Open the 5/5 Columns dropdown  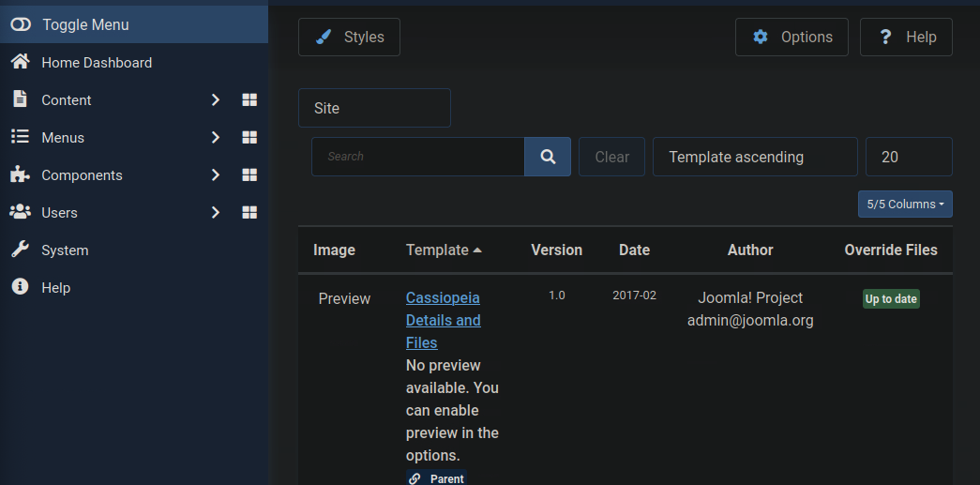pyautogui.click(x=905, y=205)
